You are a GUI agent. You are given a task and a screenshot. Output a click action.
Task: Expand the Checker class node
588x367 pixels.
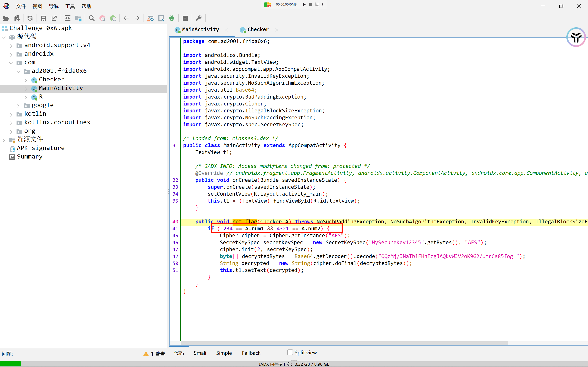pyautogui.click(x=26, y=80)
